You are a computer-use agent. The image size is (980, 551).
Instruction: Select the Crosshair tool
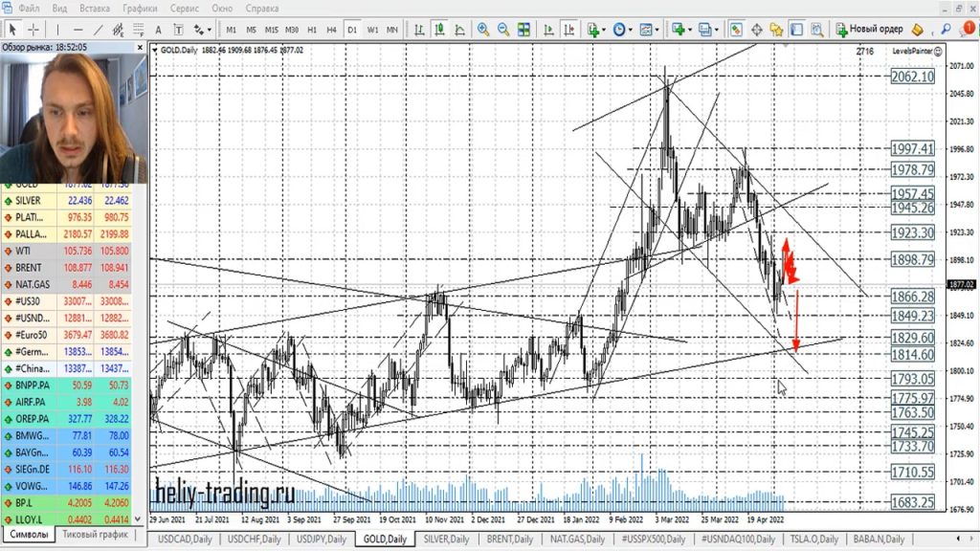tap(34, 29)
